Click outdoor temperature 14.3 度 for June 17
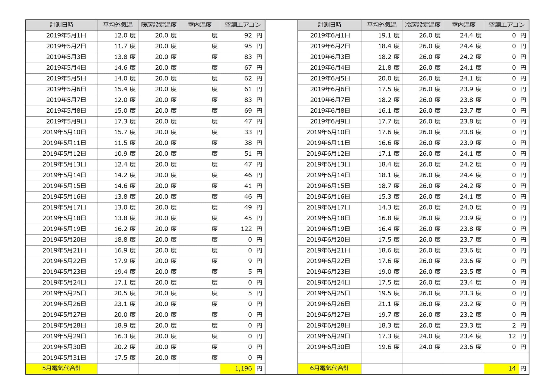Screen dimensions: 555x392 click(x=382, y=208)
